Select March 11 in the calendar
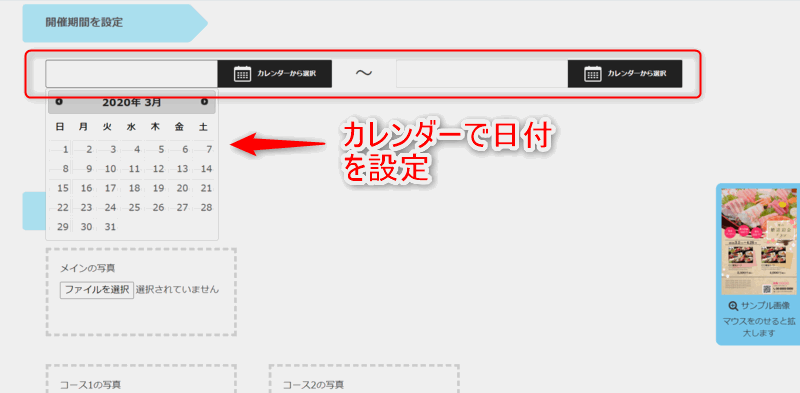800x393 pixels. (133, 169)
